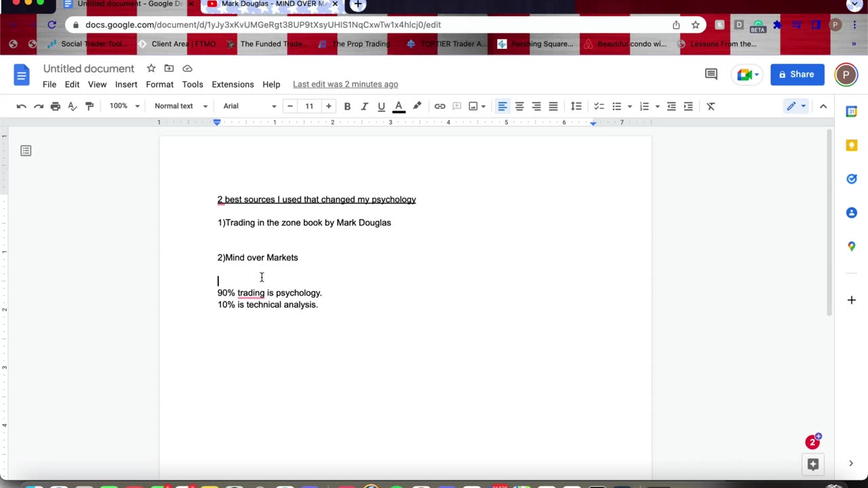
Task: Open Google Maps side panel
Action: [x=852, y=247]
